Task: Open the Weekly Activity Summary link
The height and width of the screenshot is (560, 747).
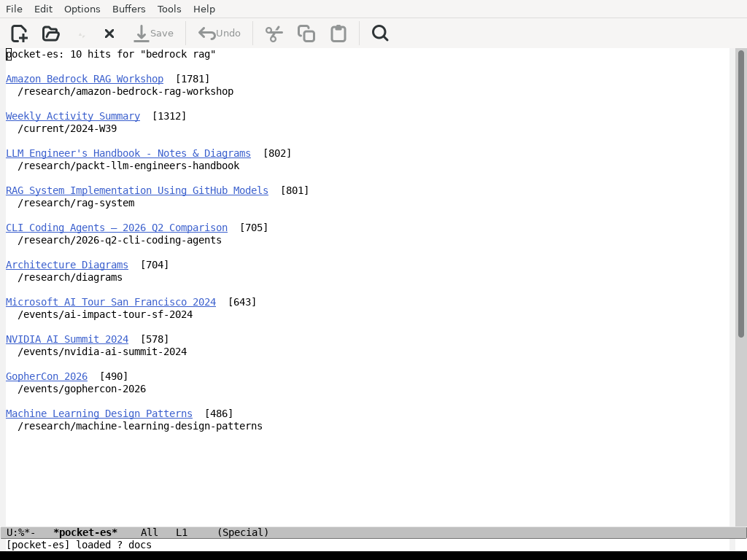Action: [x=73, y=116]
